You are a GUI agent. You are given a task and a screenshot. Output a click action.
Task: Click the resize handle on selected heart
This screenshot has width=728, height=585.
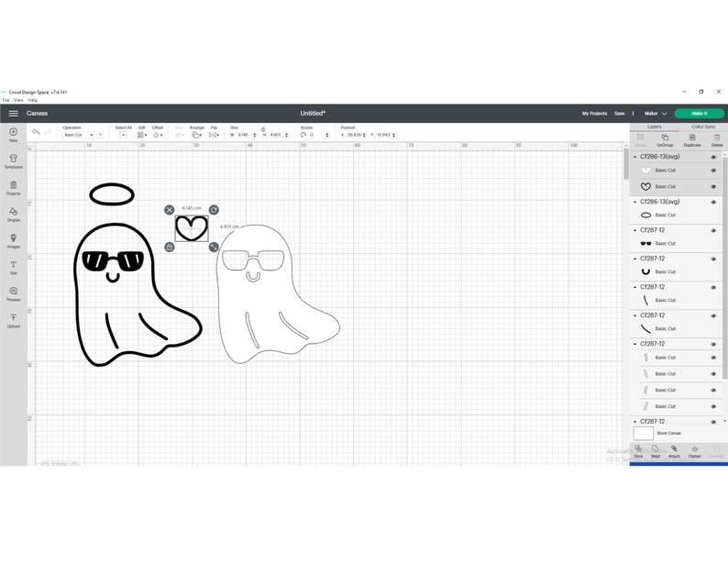pyautogui.click(x=214, y=247)
